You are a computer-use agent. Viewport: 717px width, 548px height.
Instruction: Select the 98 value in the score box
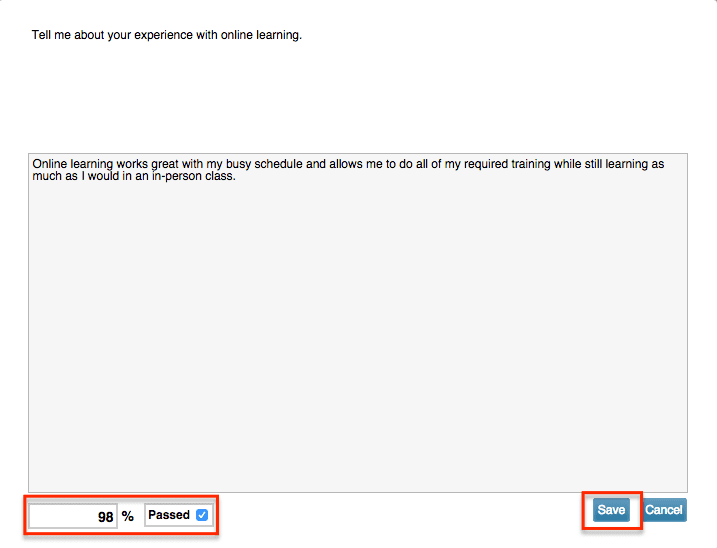[x=105, y=517]
